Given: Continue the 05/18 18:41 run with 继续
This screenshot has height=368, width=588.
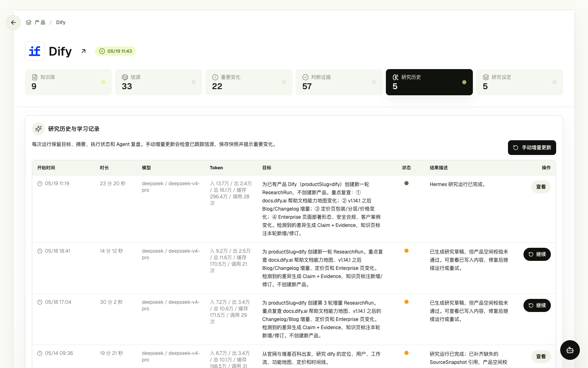Looking at the screenshot, I should (537, 254).
